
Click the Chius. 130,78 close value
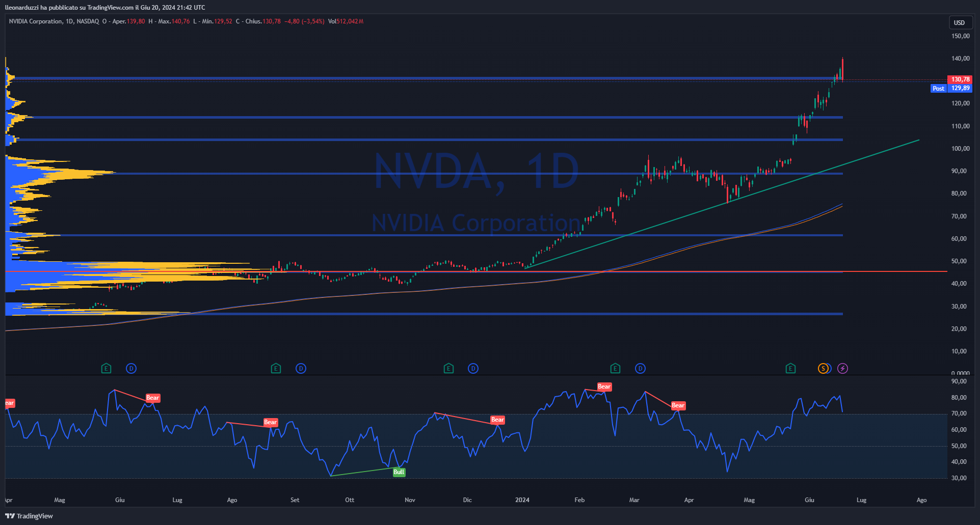pos(263,21)
